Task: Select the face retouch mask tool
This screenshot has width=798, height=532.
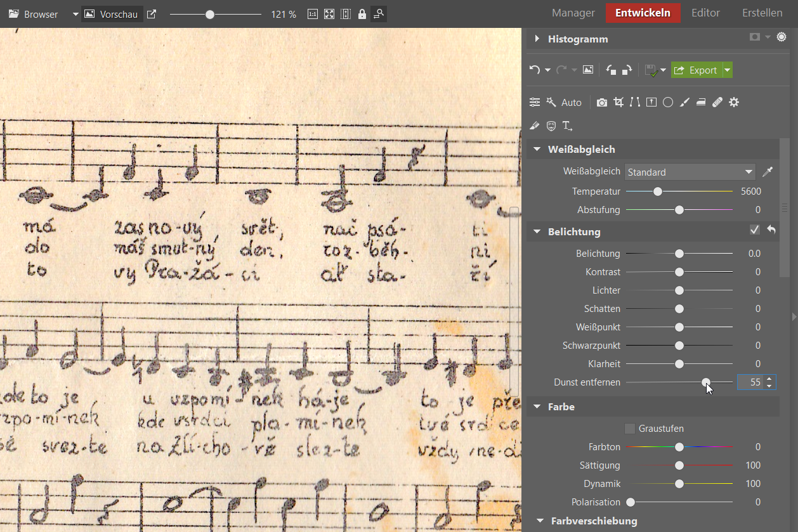Action: 551,126
